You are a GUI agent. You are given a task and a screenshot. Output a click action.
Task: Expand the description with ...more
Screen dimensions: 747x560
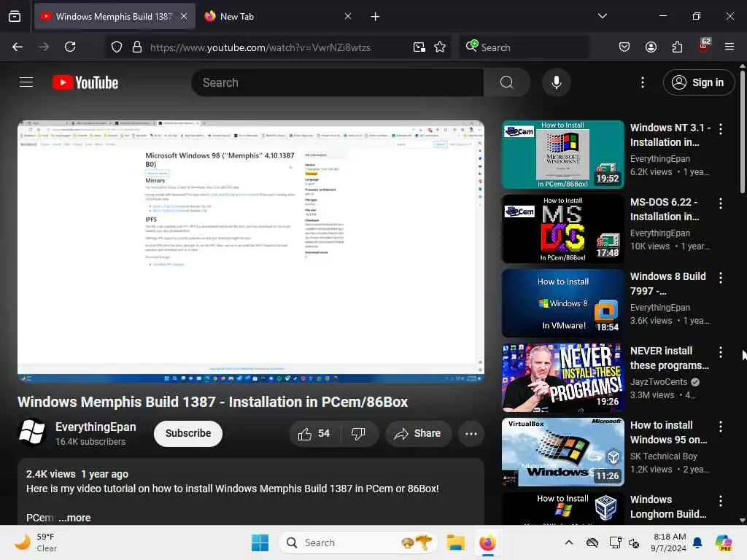(x=75, y=518)
